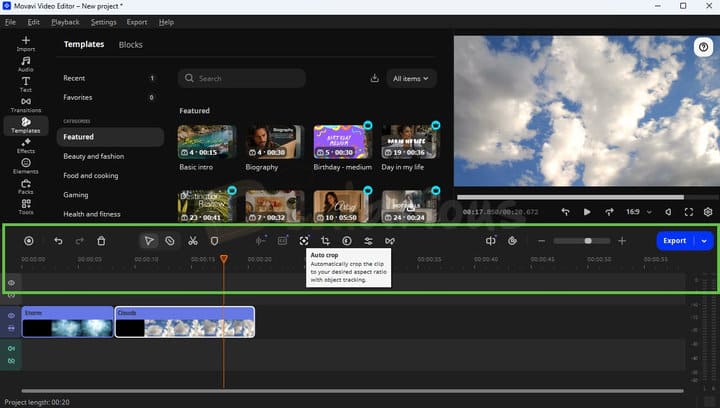Viewport: 720px width, 408px height.
Task: Click the timeline zoom slider handle
Action: 588,241
